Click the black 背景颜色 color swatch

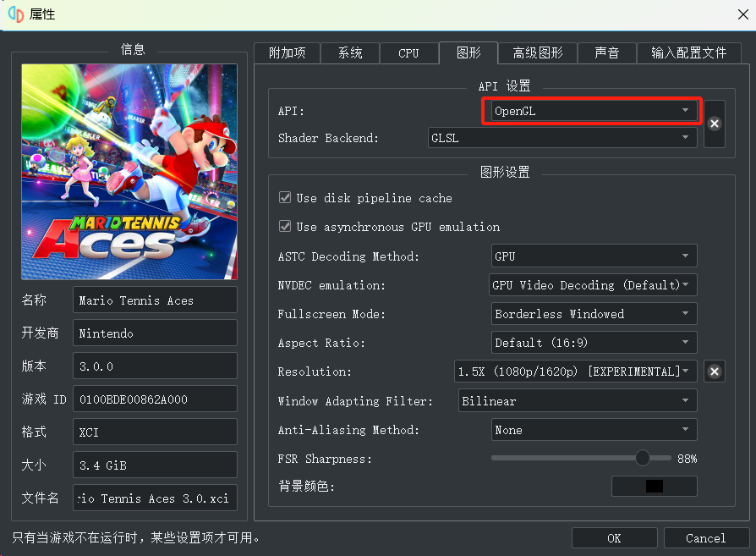coord(654,487)
